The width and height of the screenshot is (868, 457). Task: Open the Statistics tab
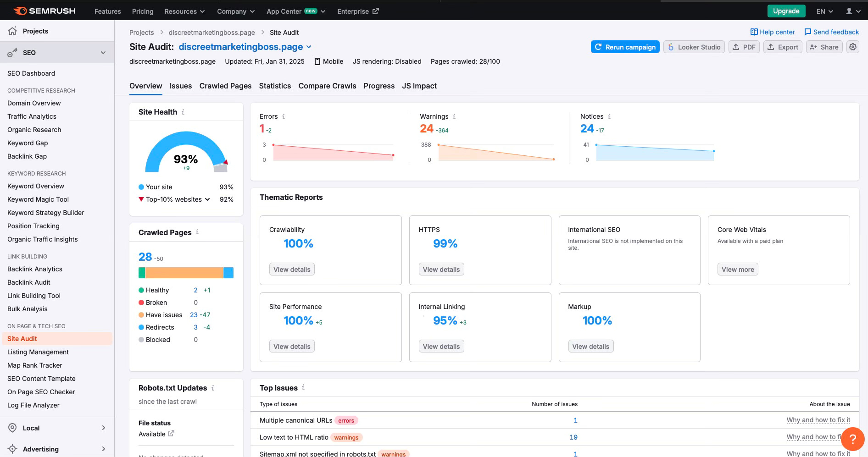275,86
